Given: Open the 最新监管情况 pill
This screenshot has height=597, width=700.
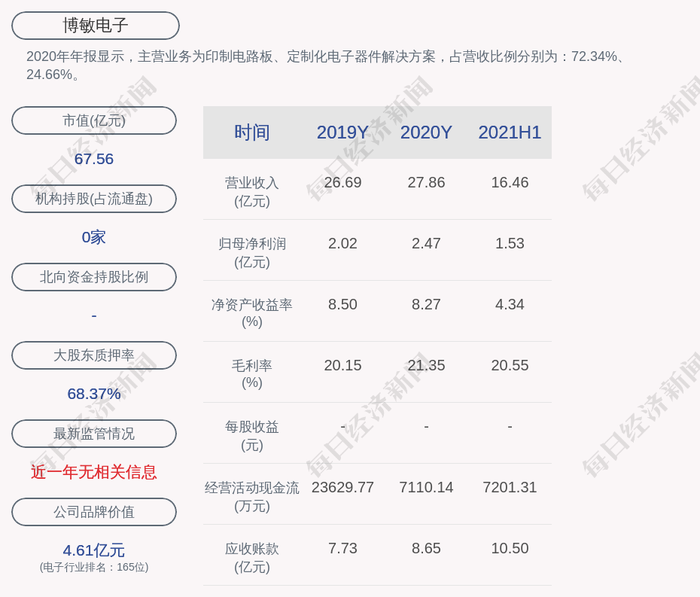Looking at the screenshot, I should 94,434.
